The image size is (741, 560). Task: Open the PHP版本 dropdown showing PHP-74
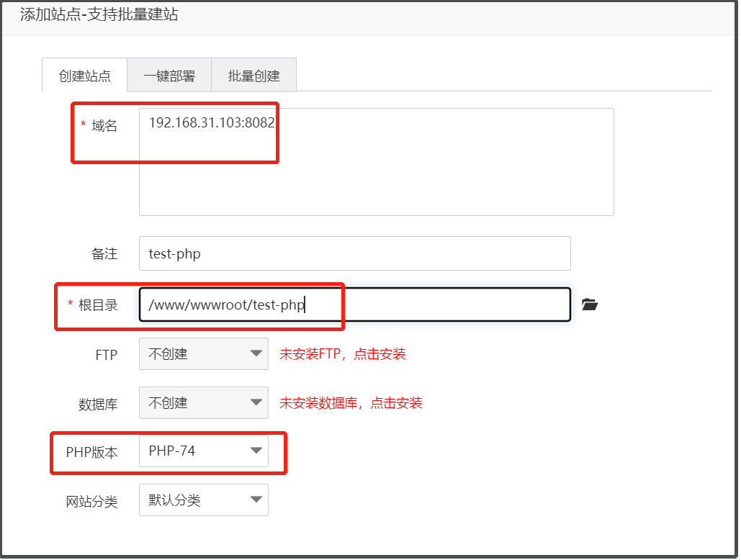pyautogui.click(x=203, y=451)
